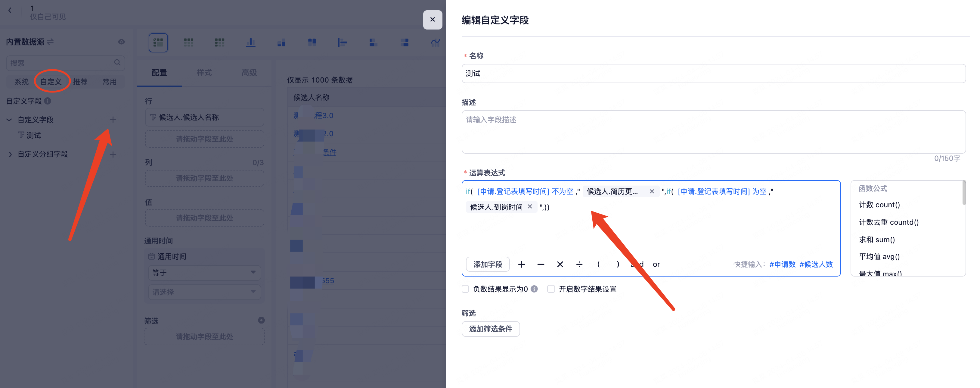This screenshot has height=388, width=980.
Task: Select the table chart type icon
Action: tap(158, 43)
